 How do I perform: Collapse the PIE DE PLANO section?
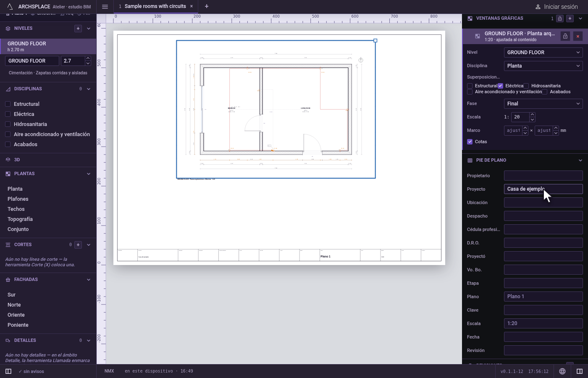click(580, 160)
